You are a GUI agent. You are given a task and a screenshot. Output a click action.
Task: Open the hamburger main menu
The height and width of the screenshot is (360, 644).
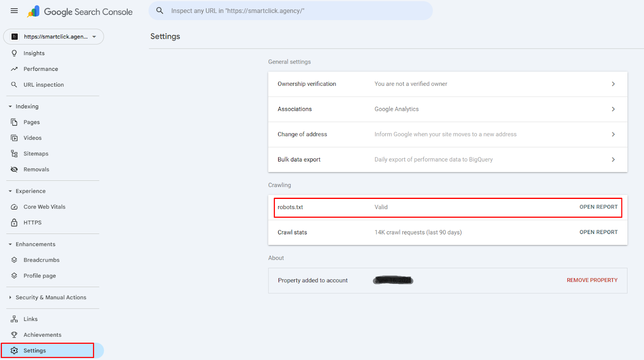pos(14,11)
